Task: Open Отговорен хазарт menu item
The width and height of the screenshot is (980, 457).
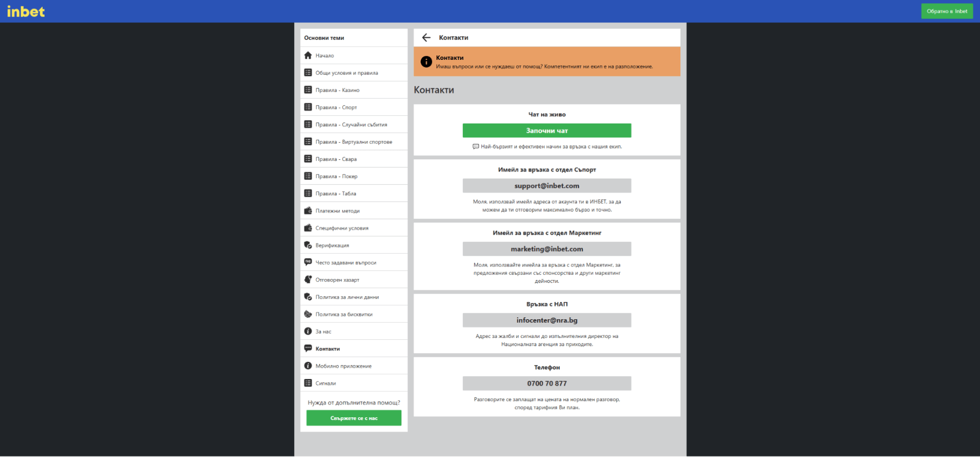Action: point(354,279)
